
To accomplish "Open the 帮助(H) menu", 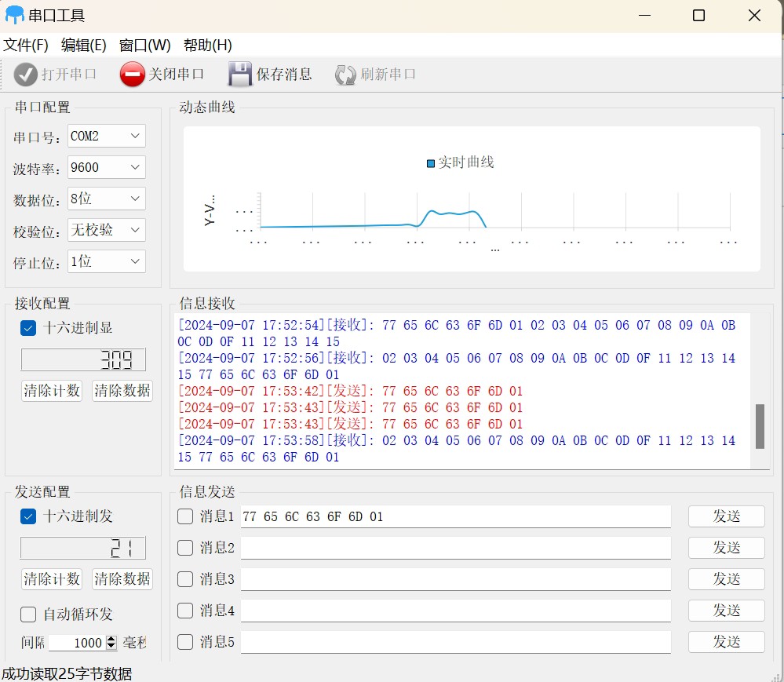I will point(207,46).
